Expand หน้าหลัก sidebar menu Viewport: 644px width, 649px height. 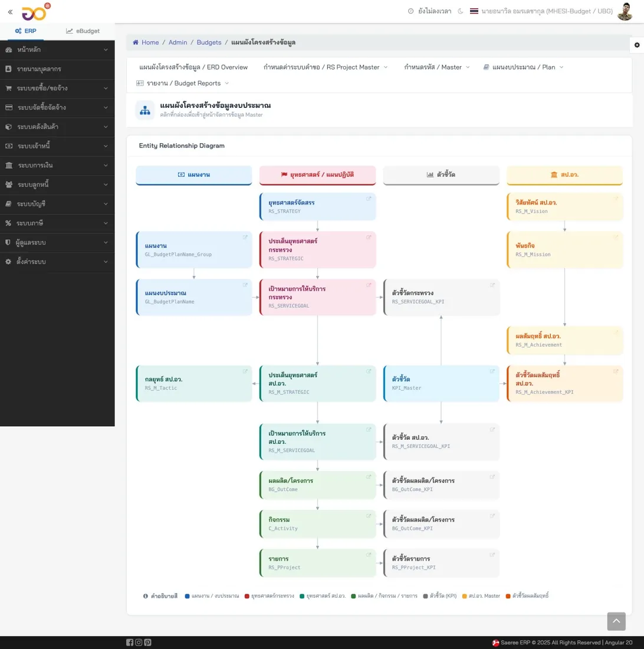pyautogui.click(x=57, y=50)
